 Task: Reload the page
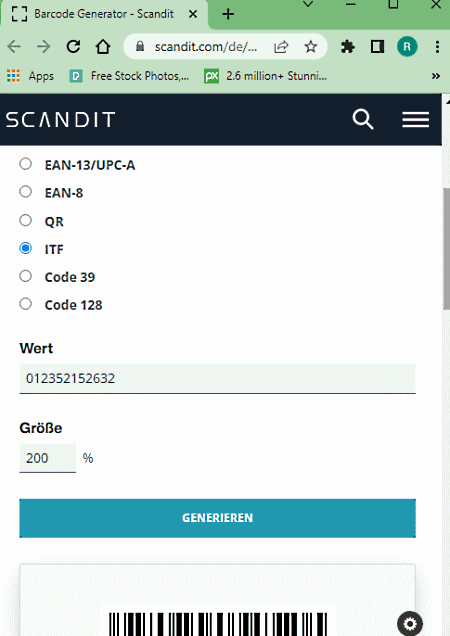point(73,47)
